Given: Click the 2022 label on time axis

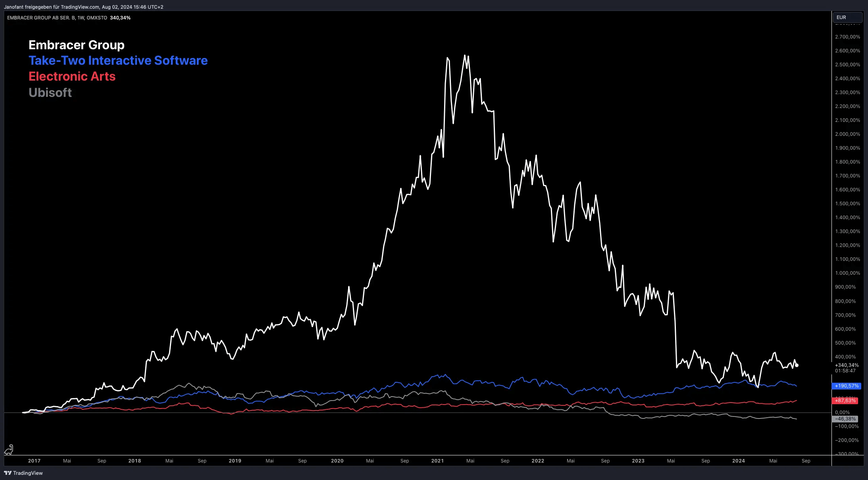Looking at the screenshot, I should coord(538,461).
